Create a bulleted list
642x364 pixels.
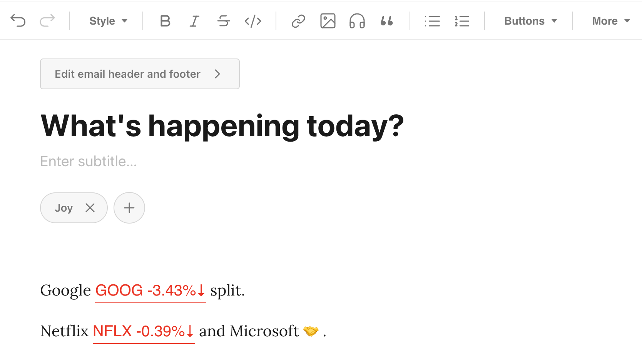pos(432,21)
